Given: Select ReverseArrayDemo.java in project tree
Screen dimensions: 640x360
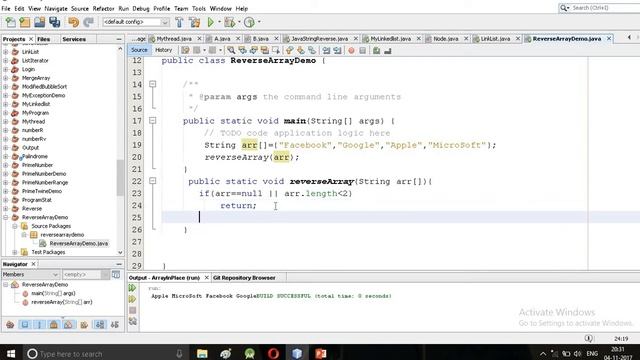Looking at the screenshot, I should (79, 243).
